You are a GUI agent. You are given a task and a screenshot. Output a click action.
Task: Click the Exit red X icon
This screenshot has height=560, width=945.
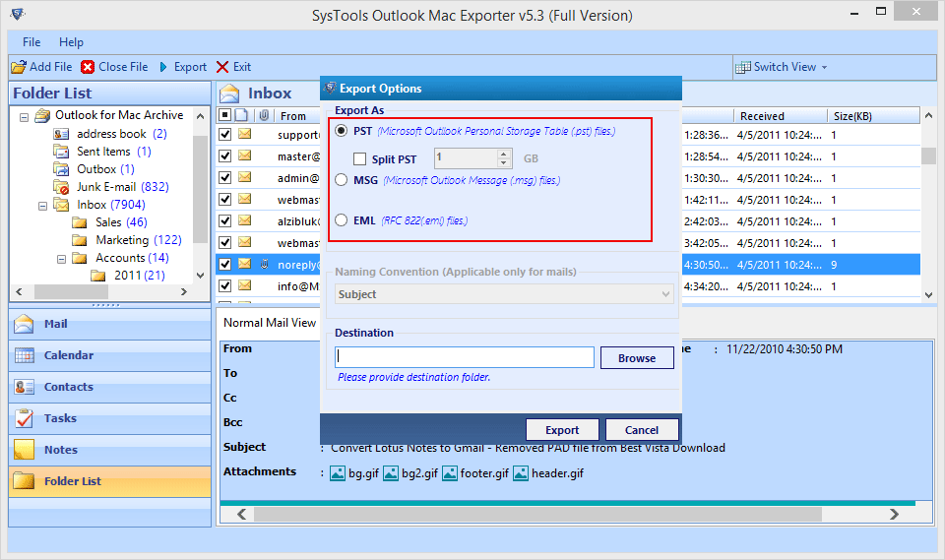point(222,67)
